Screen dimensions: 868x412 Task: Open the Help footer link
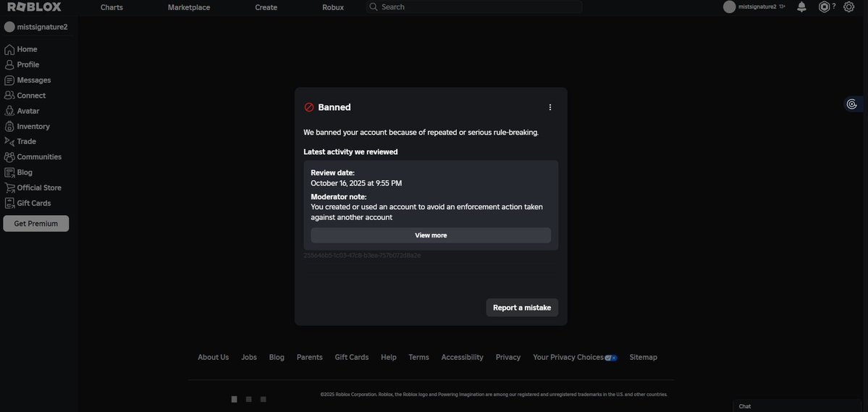[x=389, y=357]
